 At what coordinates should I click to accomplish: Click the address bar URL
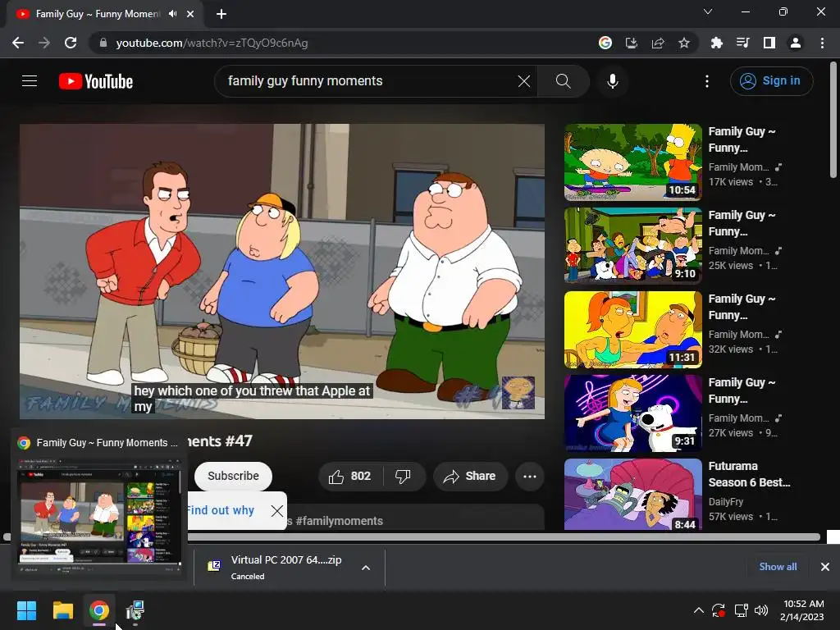click(212, 43)
